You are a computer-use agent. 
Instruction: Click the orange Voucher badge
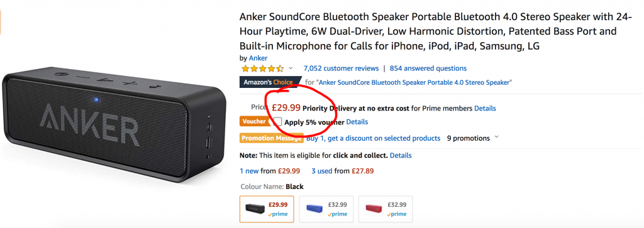255,121
